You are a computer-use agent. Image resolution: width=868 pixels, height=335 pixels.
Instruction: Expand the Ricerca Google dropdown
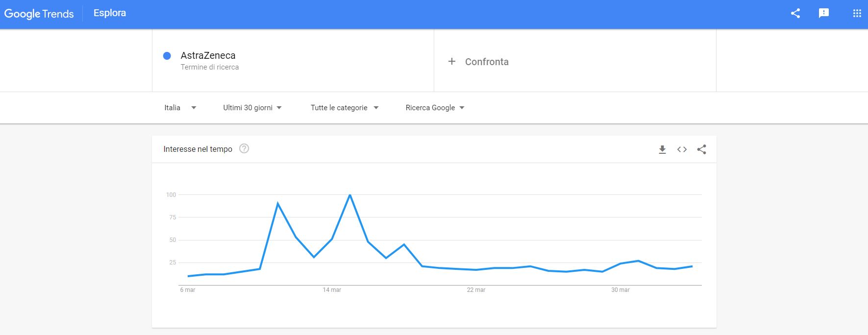tap(435, 108)
